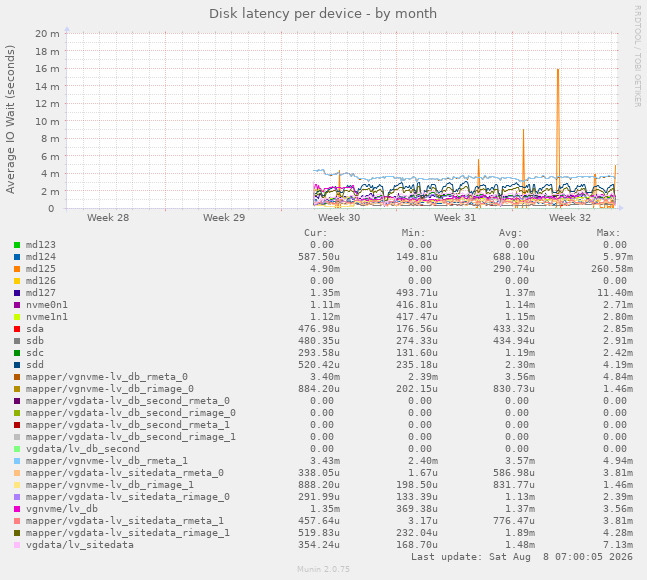Viewport: 647px width, 580px height.
Task: Click the blue md124 legend color swatch
Action: tap(17, 257)
